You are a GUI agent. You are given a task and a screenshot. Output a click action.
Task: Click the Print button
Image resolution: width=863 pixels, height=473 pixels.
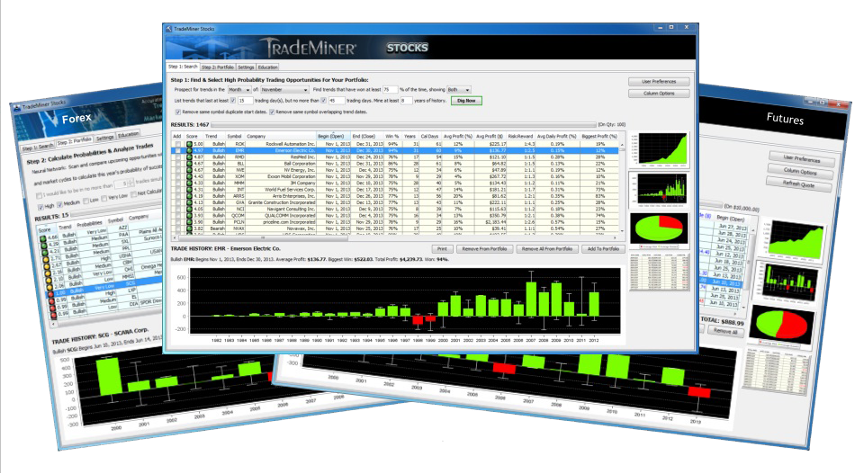click(x=442, y=249)
